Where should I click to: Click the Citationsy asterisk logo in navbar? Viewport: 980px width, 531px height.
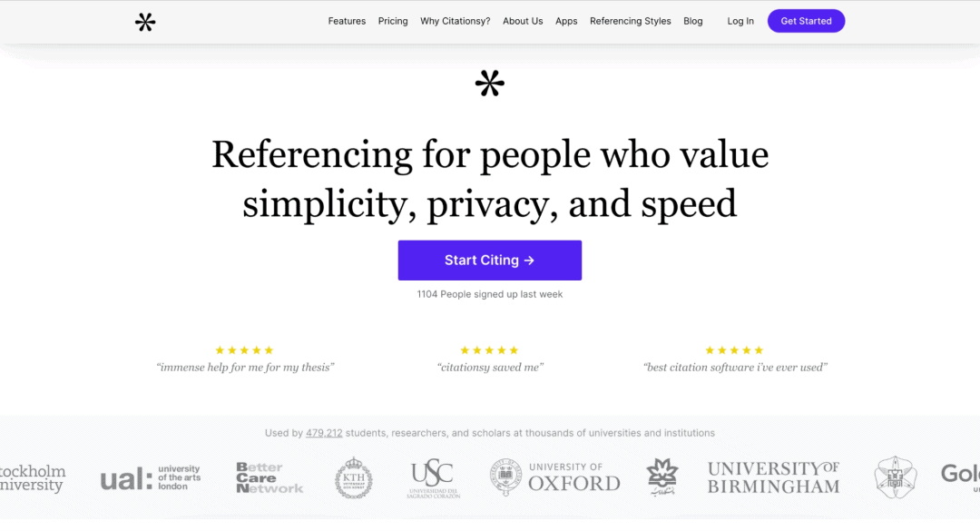[145, 22]
